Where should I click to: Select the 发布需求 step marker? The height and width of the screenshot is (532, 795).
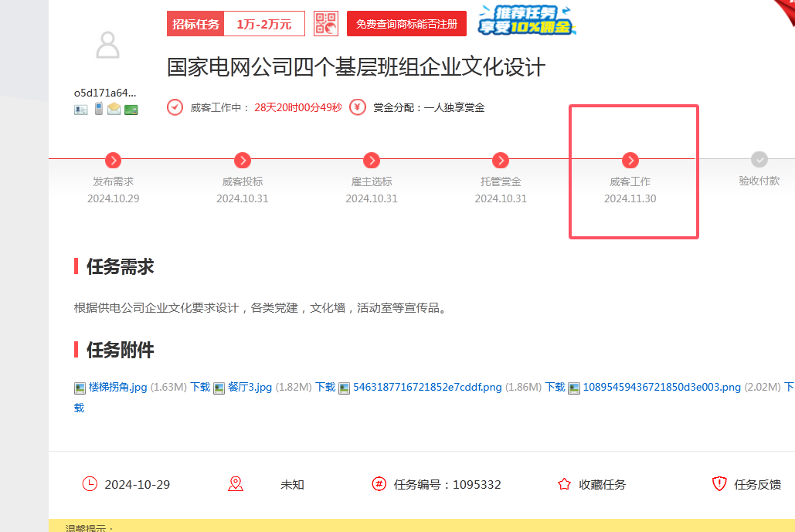(113, 160)
